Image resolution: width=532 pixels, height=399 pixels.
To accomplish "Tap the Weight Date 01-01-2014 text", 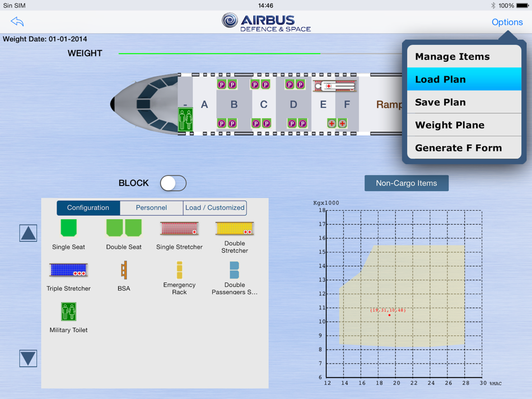I will tap(45, 39).
